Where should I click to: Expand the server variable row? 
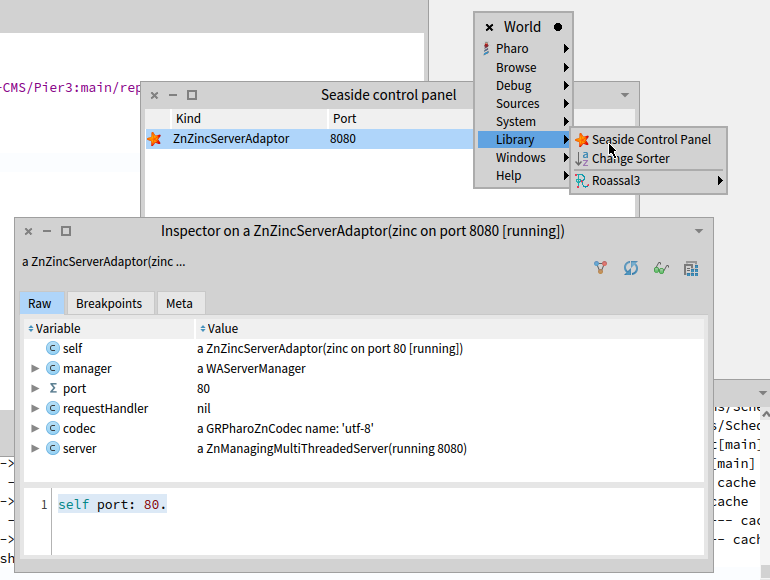35,448
